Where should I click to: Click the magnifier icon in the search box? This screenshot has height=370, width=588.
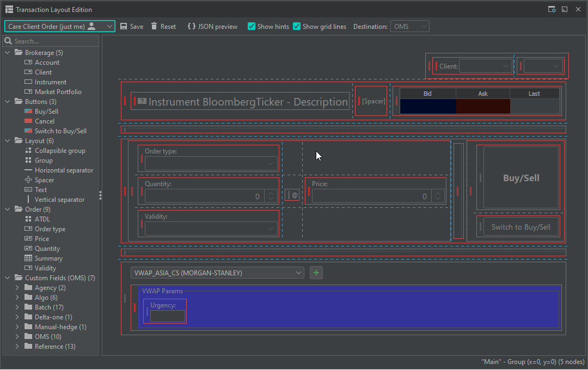click(x=9, y=40)
